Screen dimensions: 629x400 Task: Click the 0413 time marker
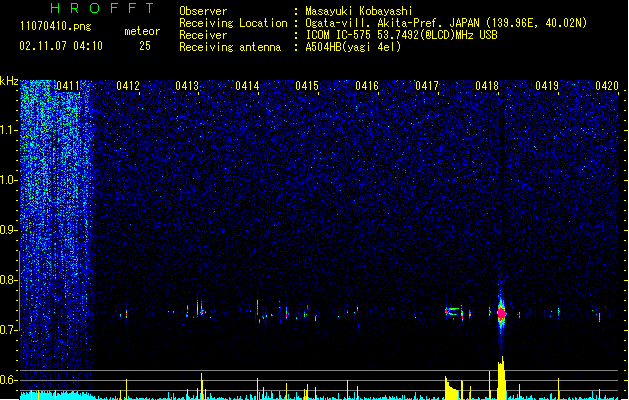187,86
